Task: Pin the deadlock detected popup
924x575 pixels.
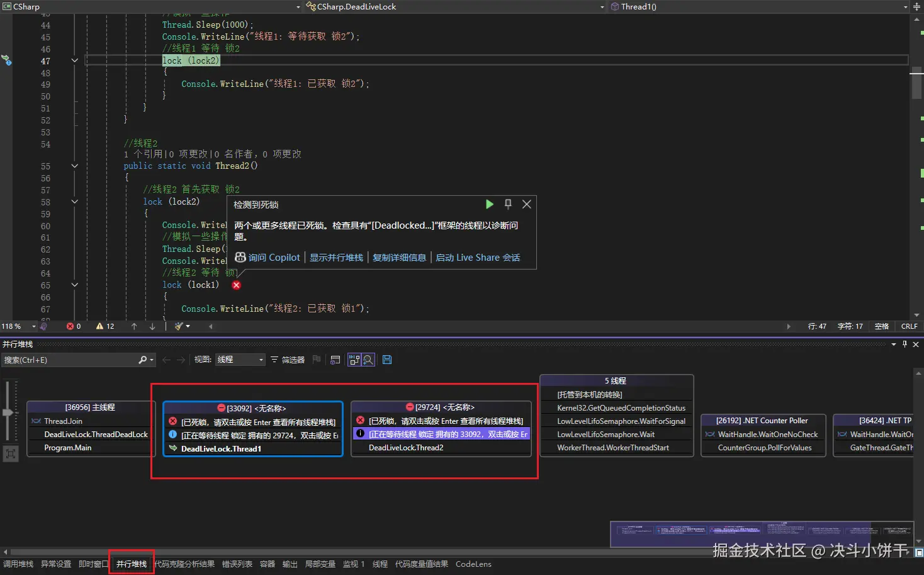Action: (508, 204)
